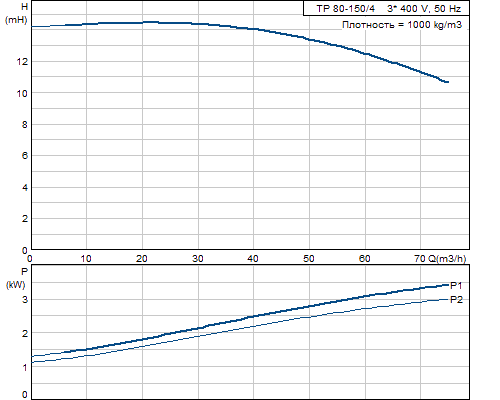
Task: Click the TP 80-150/4 legend box
Action: click(386, 8)
